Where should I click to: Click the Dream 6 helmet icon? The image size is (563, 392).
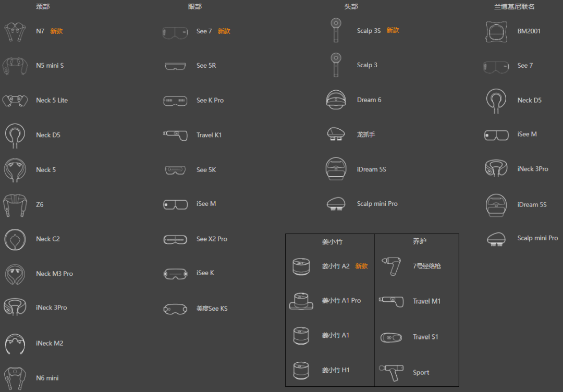coord(336,100)
